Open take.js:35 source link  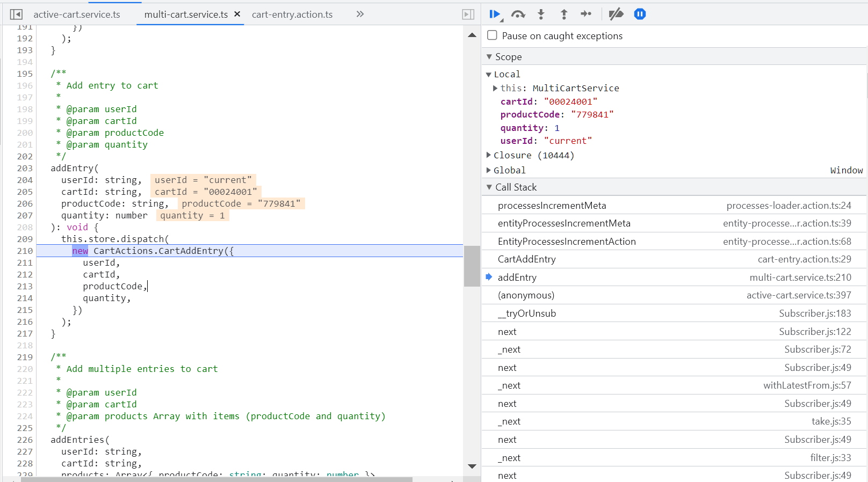click(831, 421)
